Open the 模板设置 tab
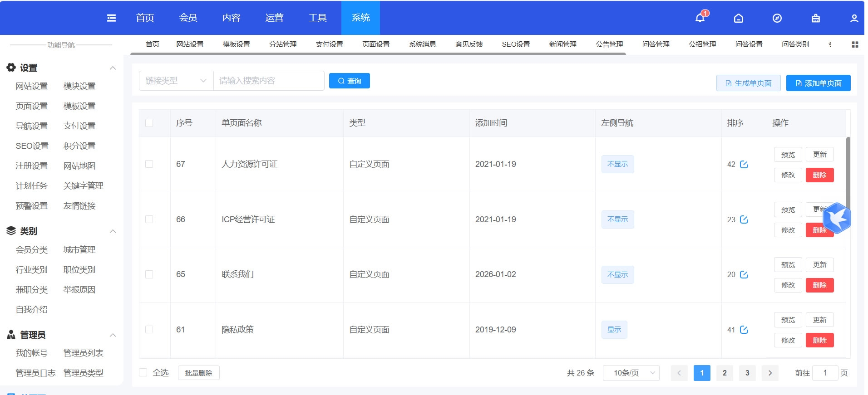The width and height of the screenshot is (868, 395). pyautogui.click(x=236, y=44)
